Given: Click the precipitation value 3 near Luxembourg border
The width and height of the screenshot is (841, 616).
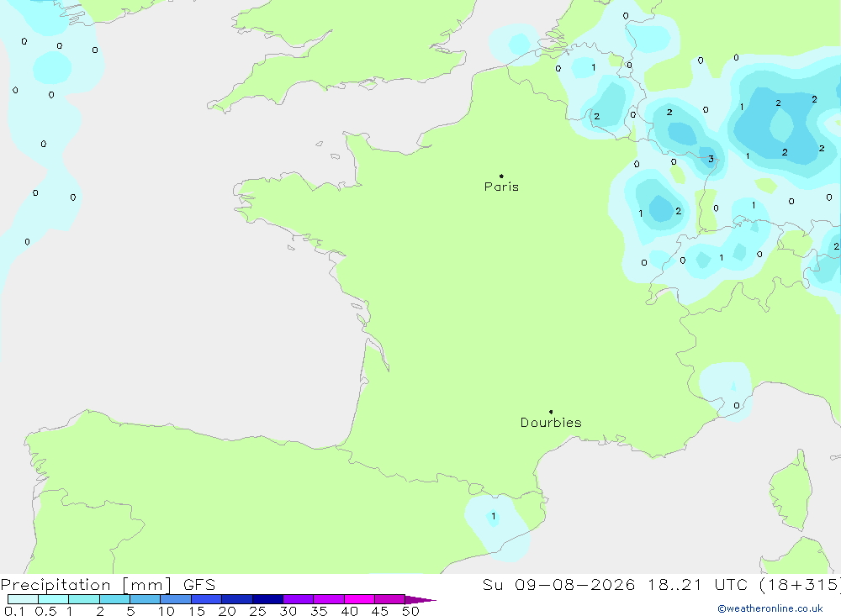Looking at the screenshot, I should pyautogui.click(x=711, y=159).
